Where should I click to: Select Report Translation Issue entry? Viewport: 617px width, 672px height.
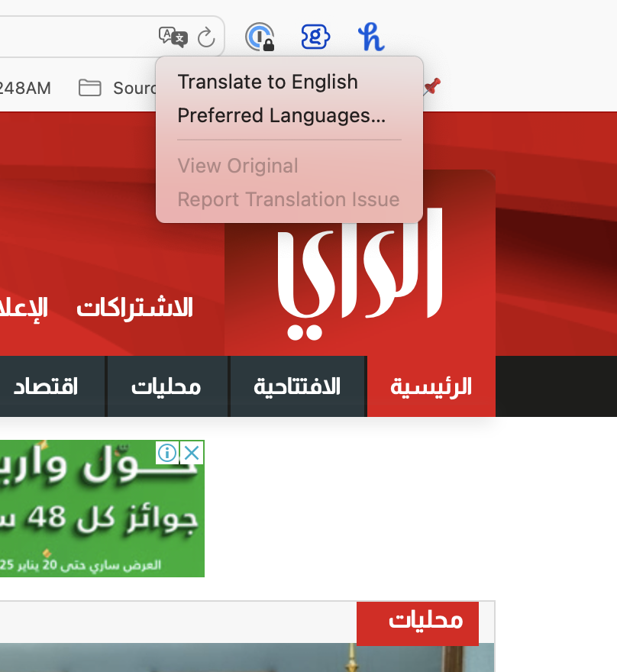click(x=289, y=199)
